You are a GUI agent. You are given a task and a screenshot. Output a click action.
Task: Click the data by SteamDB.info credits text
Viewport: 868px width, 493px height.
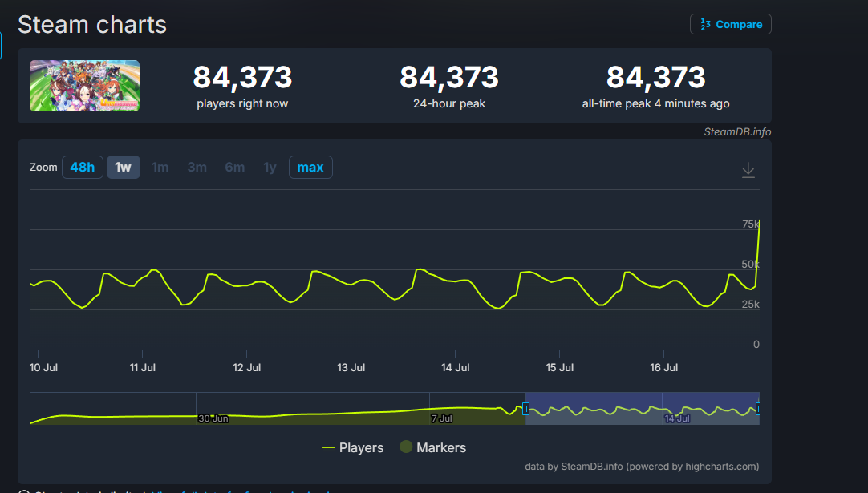point(642,467)
